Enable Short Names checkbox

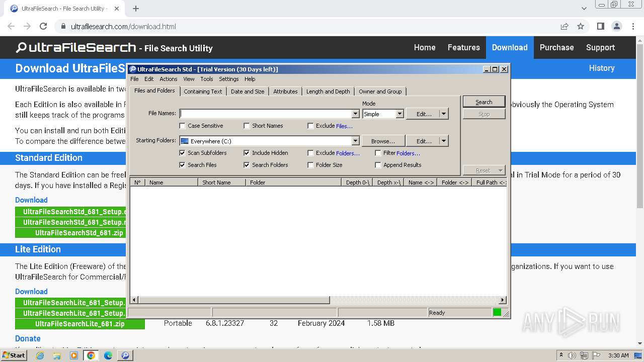tap(247, 126)
